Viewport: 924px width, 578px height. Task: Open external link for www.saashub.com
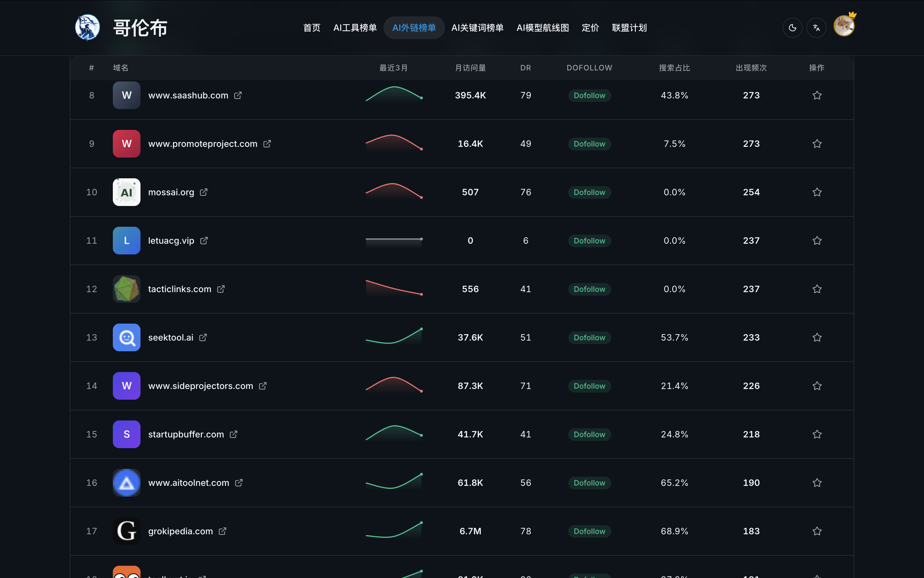[x=238, y=95]
